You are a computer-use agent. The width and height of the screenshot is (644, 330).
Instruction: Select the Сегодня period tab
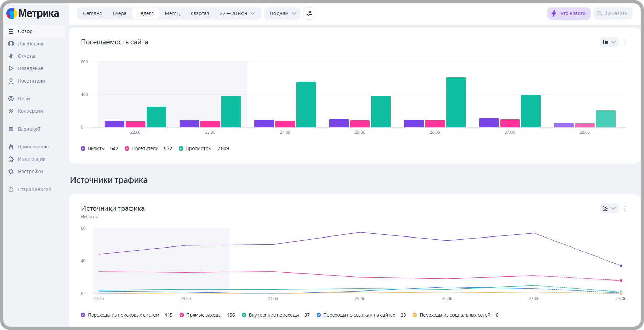pyautogui.click(x=92, y=13)
